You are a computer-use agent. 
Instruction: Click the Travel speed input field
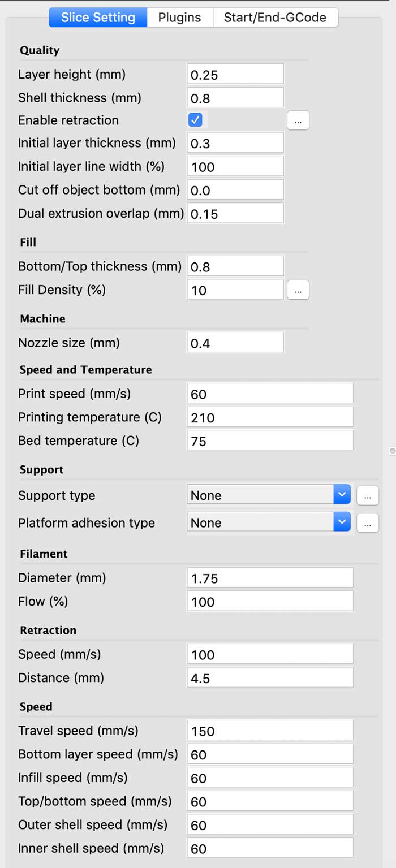point(270,731)
